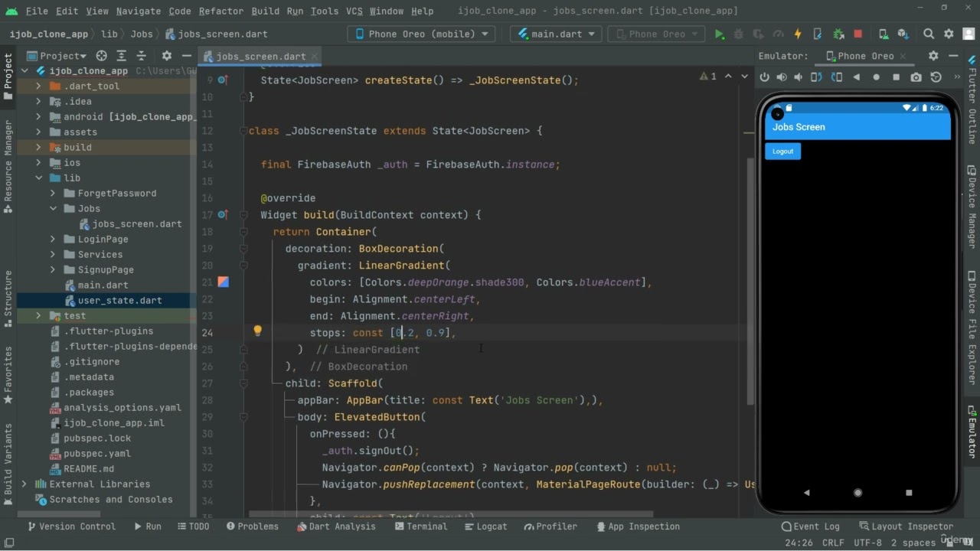
Task: Select opened file target icon in Project panel
Action: click(101, 56)
